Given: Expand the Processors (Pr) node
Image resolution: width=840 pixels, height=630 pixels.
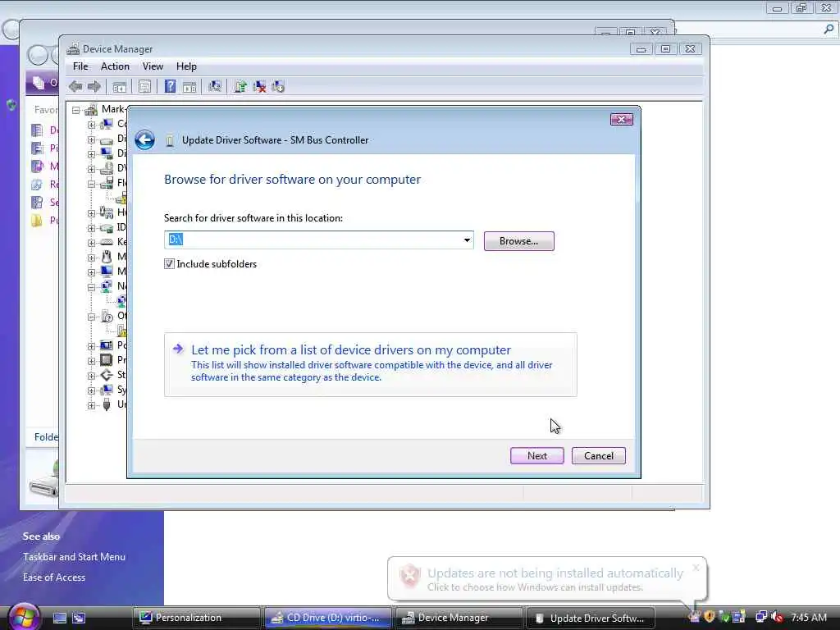Looking at the screenshot, I should pyautogui.click(x=92, y=361).
